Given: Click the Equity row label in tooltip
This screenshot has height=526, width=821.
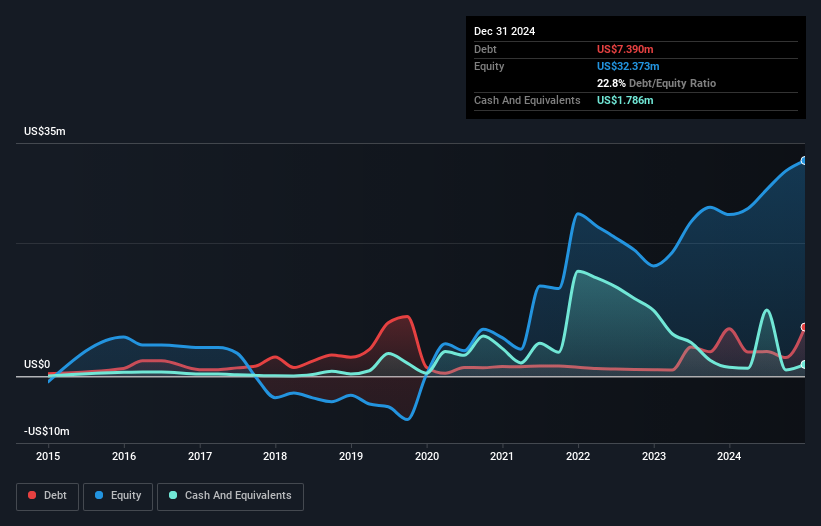Looking at the screenshot, I should 489,66.
